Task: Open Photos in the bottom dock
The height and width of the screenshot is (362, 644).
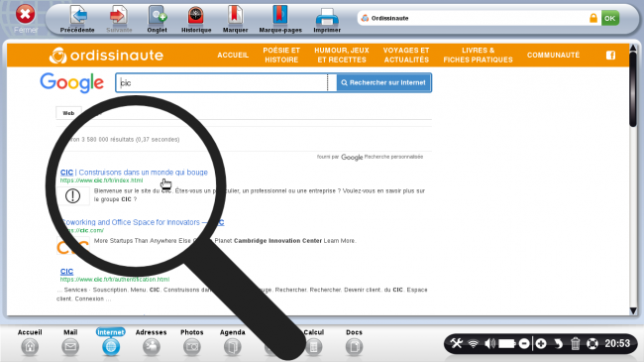Action: point(192,342)
